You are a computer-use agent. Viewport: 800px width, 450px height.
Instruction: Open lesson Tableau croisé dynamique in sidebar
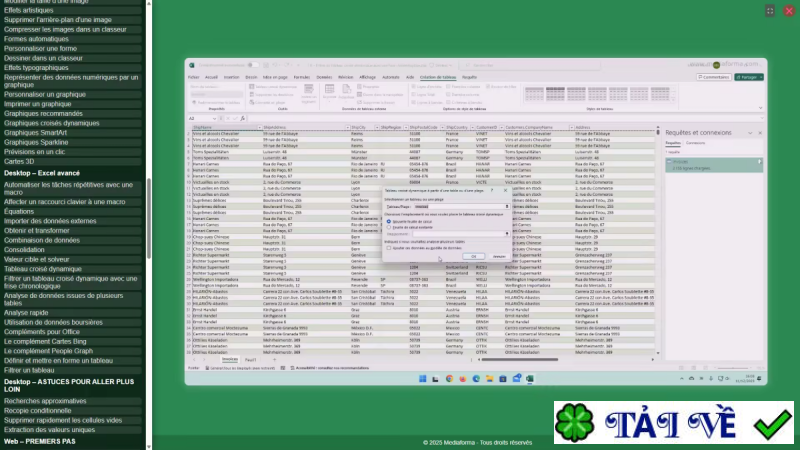pos(71,269)
